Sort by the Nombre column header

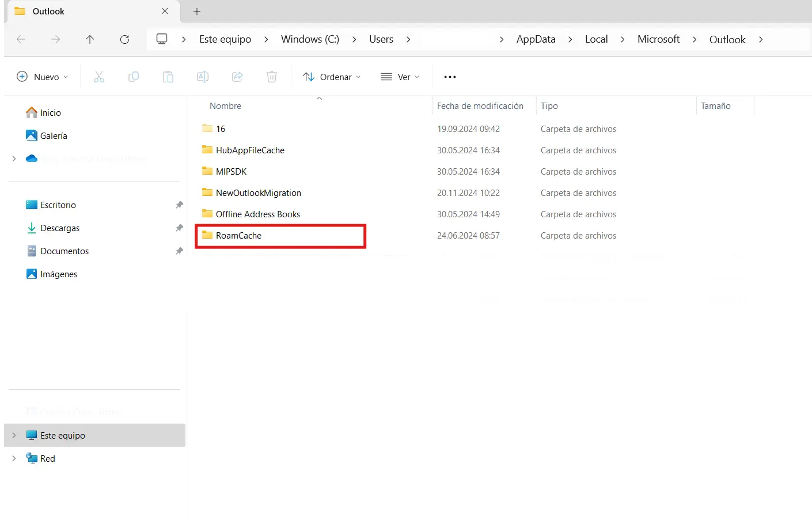click(x=225, y=106)
